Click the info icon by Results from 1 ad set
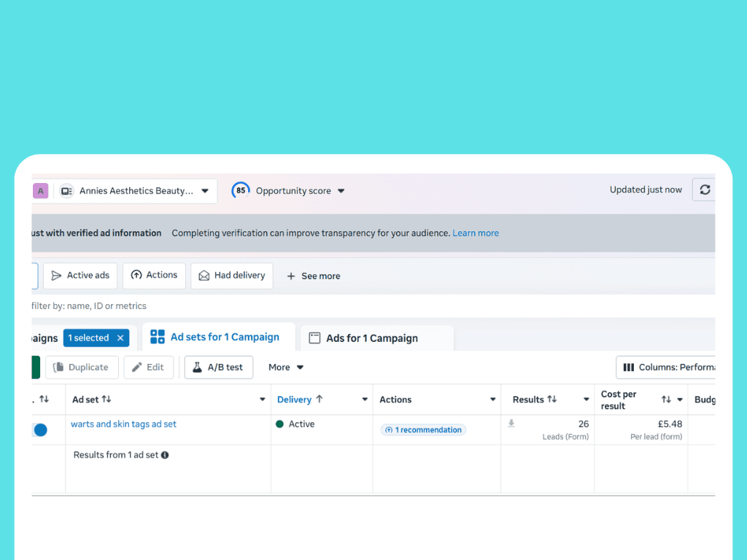Viewport: 747px width, 560px height. point(165,455)
